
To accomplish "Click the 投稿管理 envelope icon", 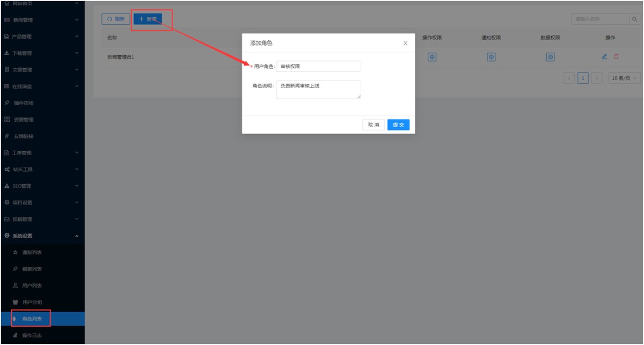I will (x=7, y=219).
